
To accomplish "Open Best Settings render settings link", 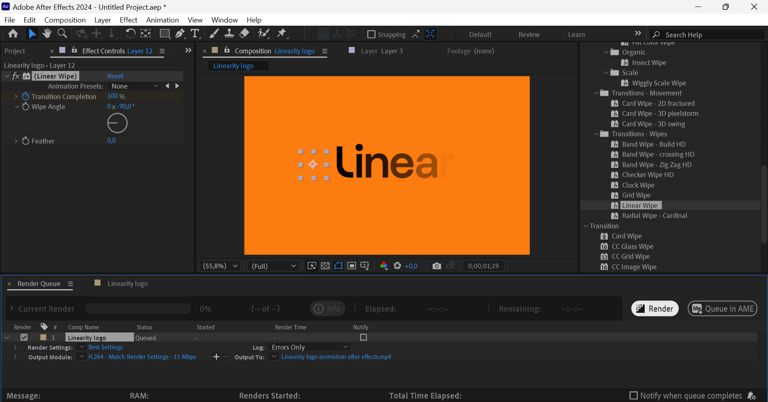I will point(105,347).
